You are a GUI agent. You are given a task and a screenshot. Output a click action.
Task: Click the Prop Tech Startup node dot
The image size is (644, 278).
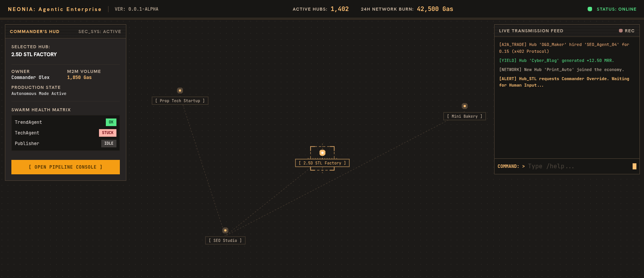(180, 90)
